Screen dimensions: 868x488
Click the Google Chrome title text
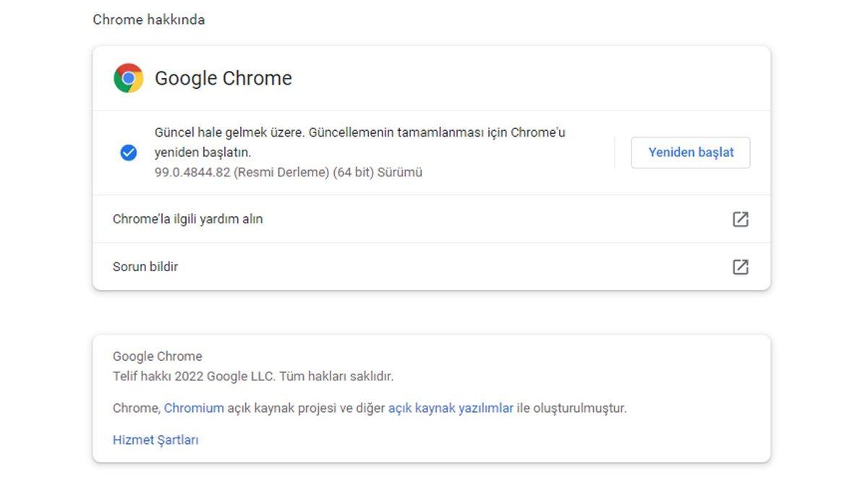pyautogui.click(x=223, y=78)
